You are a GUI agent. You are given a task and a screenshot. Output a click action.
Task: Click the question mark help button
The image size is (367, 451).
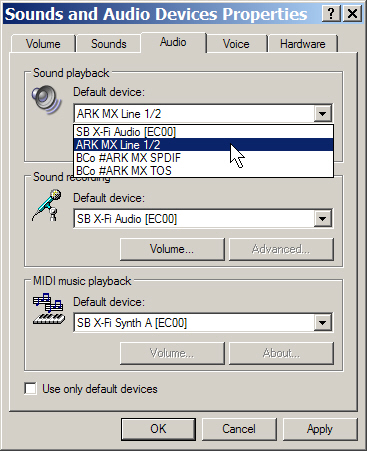pos(331,14)
